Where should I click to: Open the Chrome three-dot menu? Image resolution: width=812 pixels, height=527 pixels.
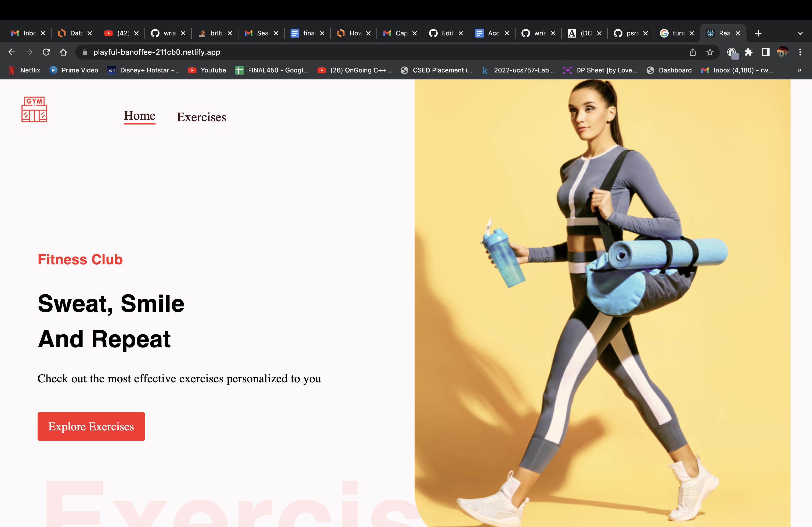[800, 52]
